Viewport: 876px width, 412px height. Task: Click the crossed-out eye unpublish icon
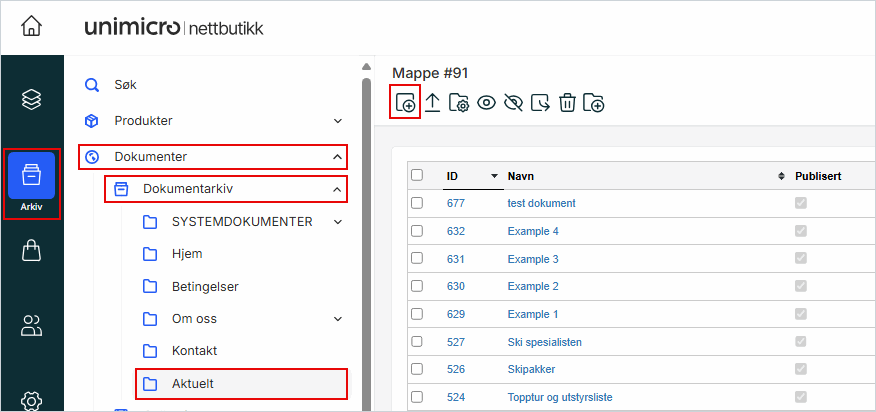pos(514,103)
